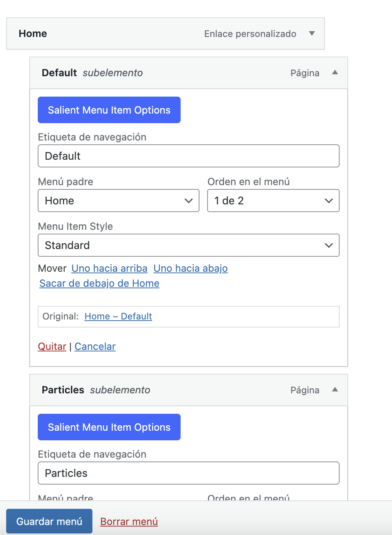
Task: Click the Particles navigation label field
Action: [x=189, y=473]
